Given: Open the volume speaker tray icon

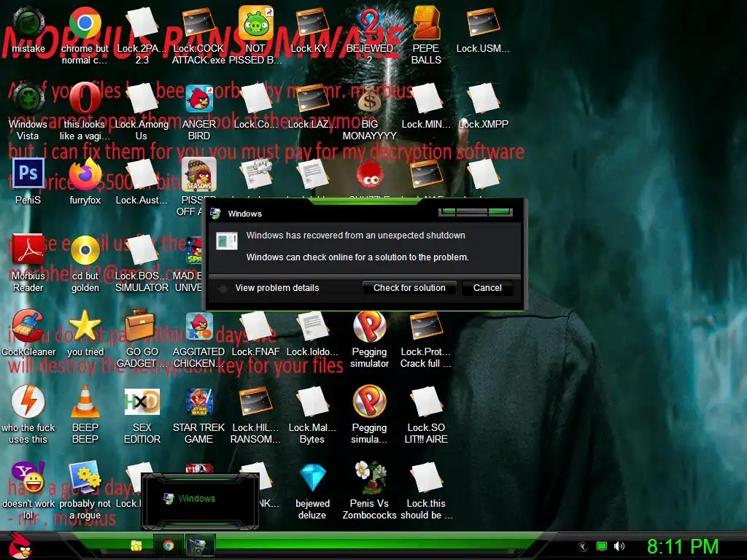Looking at the screenshot, I should 619,546.
